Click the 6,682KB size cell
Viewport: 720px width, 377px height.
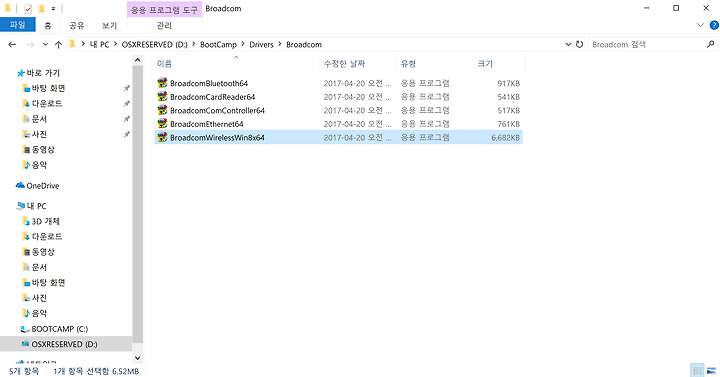click(x=505, y=137)
